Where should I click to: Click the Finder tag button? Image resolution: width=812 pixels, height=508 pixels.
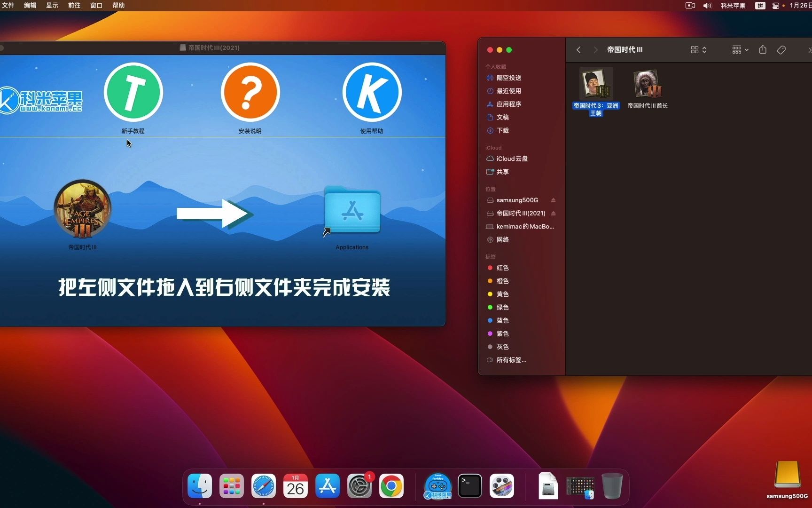click(x=781, y=50)
